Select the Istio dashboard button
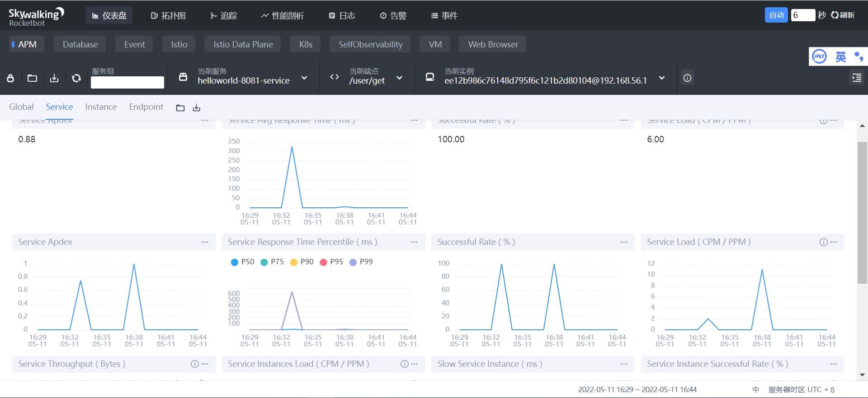Screen dimensions: 868x398 tap(179, 44)
